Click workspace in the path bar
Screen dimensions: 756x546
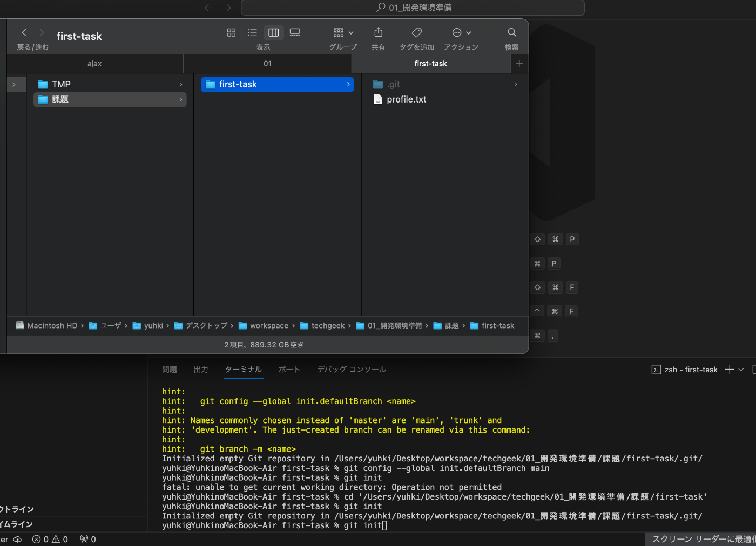coord(264,325)
